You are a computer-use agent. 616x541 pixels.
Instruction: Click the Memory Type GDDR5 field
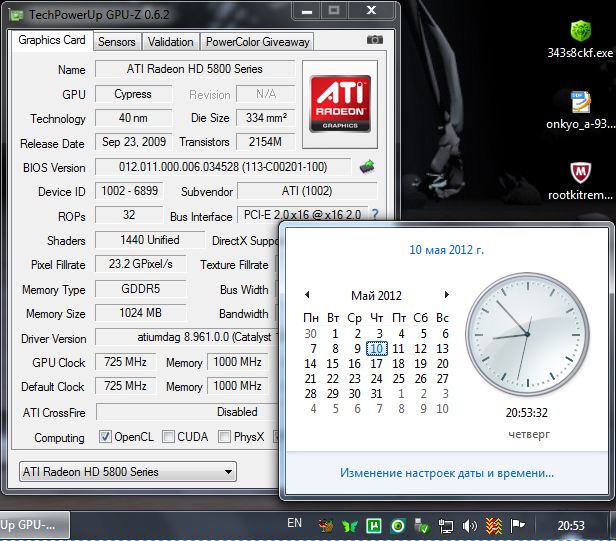click(140, 289)
